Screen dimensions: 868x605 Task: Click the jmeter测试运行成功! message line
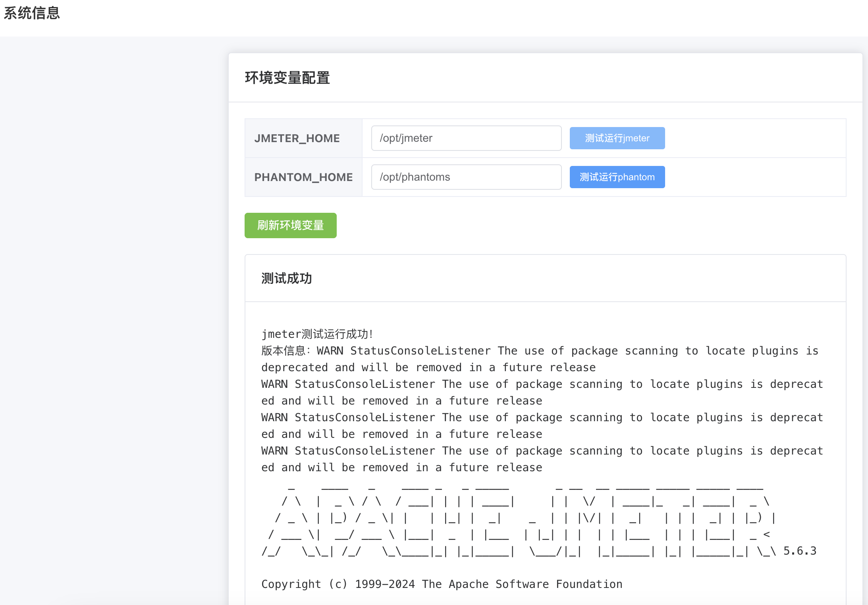[318, 334]
